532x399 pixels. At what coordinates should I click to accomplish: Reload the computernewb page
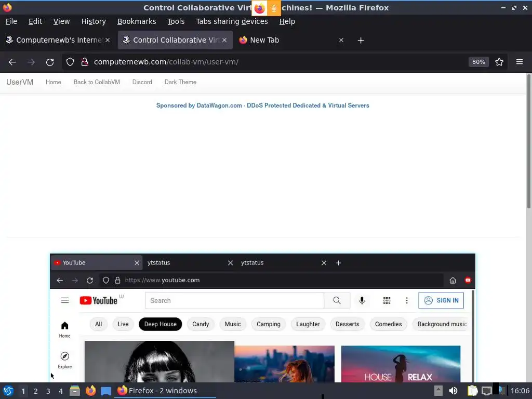click(50, 62)
